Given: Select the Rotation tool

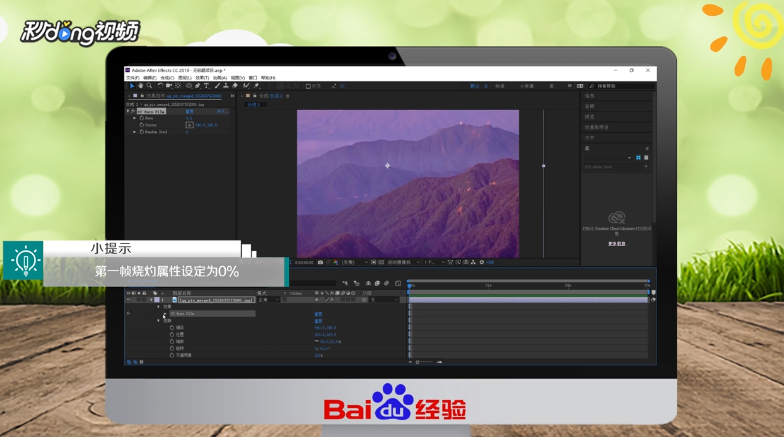Looking at the screenshot, I should tap(160, 86).
